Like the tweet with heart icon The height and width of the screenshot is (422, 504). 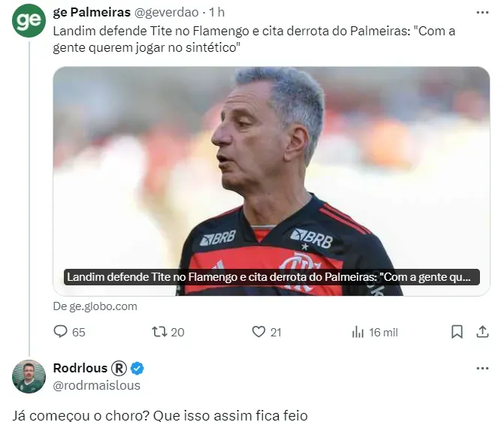258,332
